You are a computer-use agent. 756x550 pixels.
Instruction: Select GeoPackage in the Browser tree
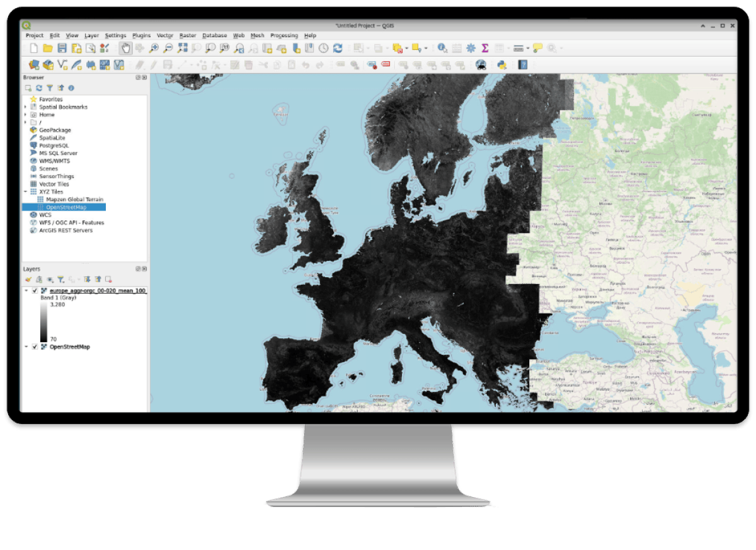point(55,130)
